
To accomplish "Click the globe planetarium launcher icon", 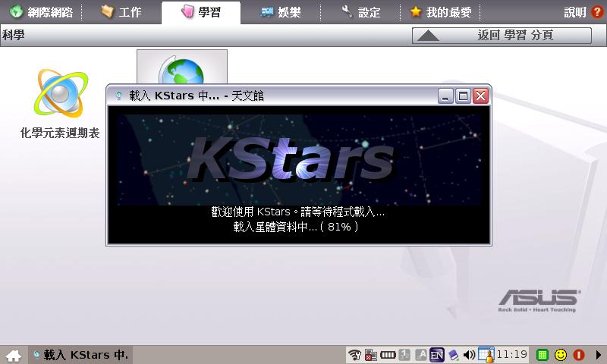I will click(181, 67).
